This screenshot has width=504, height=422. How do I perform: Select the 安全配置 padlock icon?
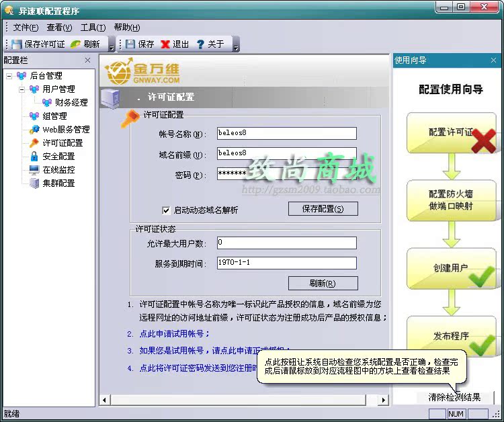[x=34, y=157]
